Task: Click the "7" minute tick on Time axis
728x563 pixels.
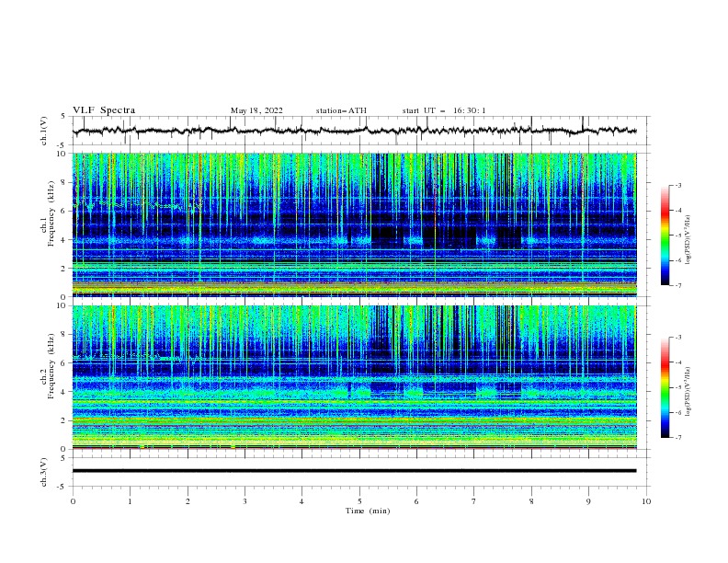Action: click(x=474, y=501)
